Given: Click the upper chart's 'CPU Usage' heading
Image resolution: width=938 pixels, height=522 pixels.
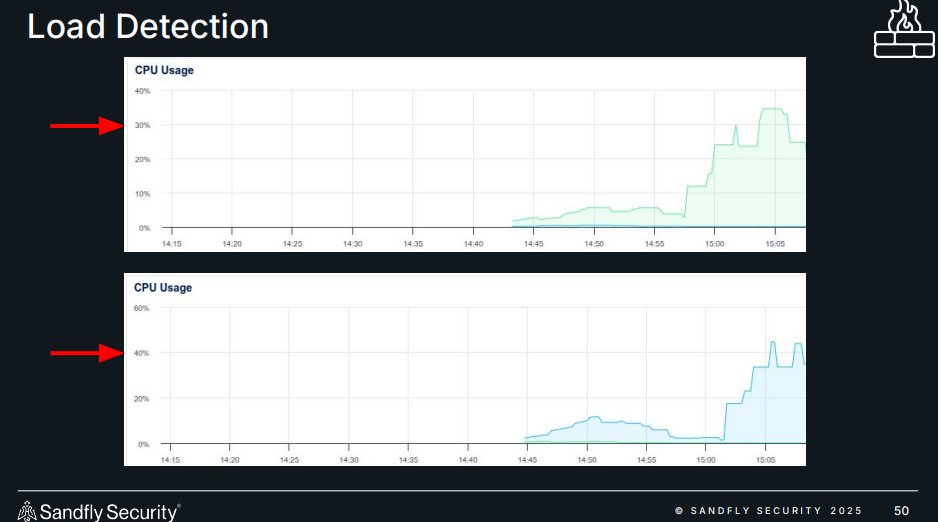Looking at the screenshot, I should (164, 70).
